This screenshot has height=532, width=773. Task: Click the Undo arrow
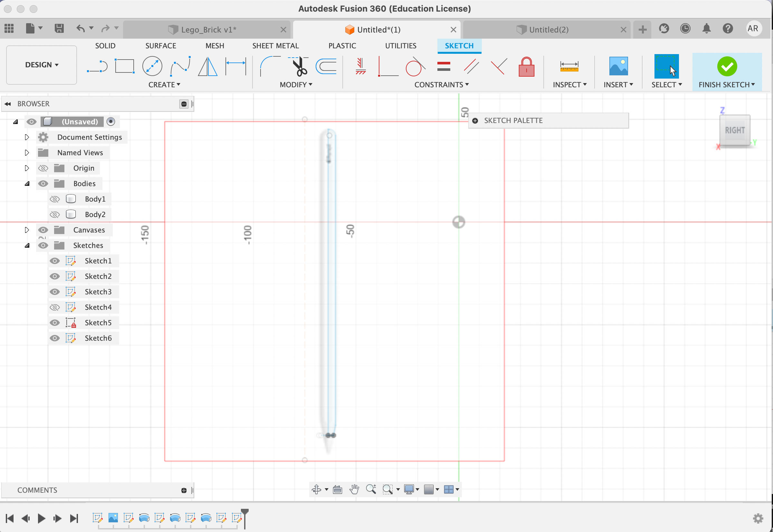81,28
